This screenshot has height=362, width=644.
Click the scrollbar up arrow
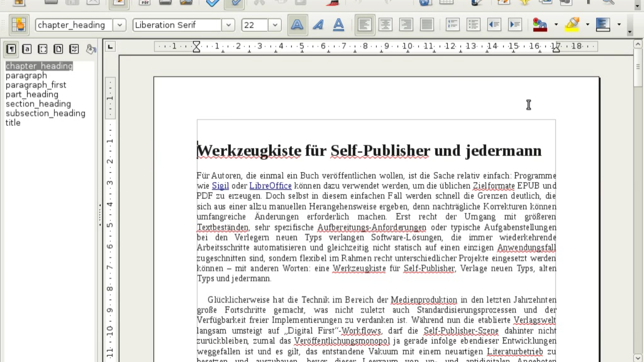tap(638, 45)
